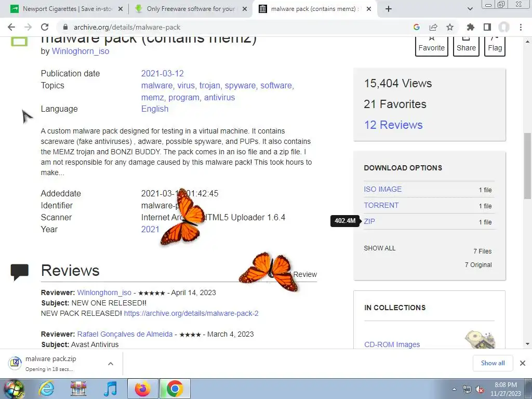532x399 pixels.
Task: Open the CD-ROM Images collection link
Action: point(392,344)
